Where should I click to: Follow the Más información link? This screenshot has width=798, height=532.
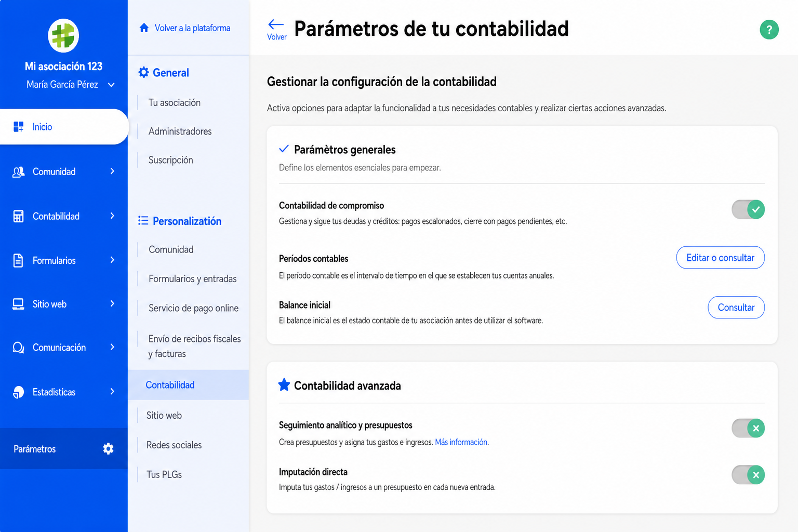tap(462, 442)
